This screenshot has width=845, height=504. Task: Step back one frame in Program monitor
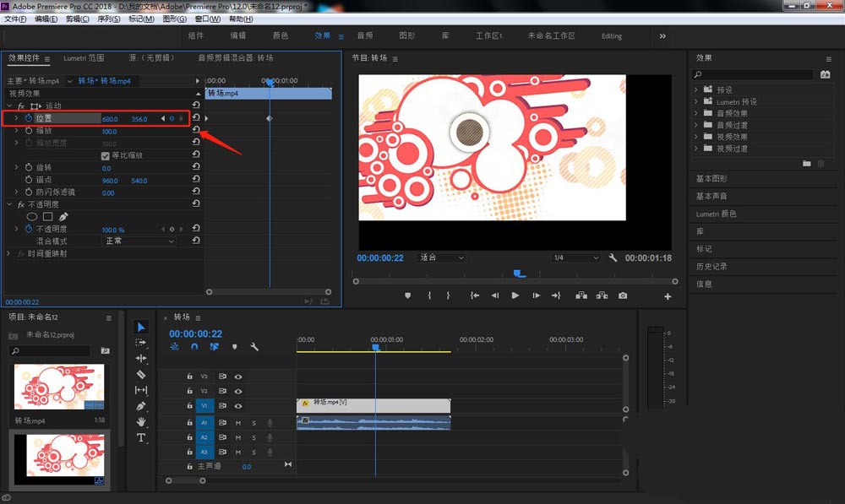tap(494, 295)
